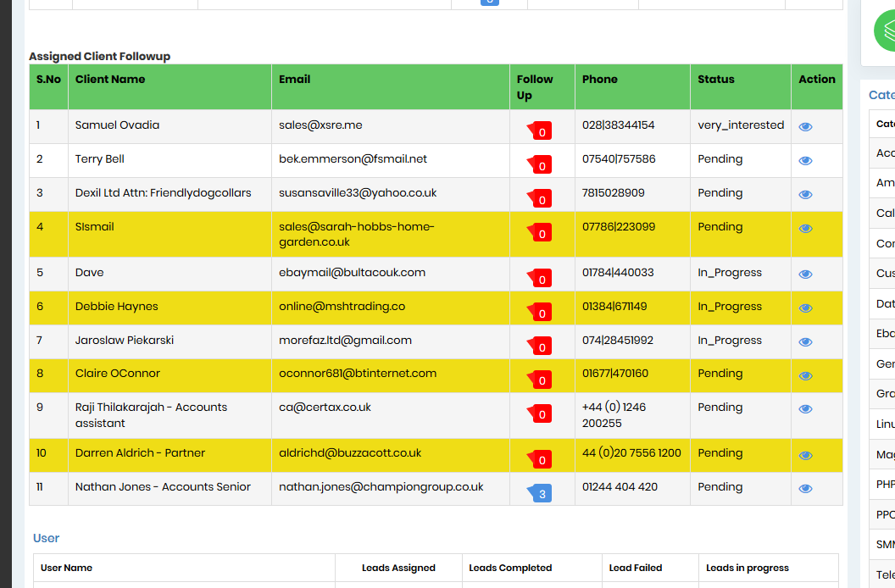Open view icon in Dexil Ltd row

(x=805, y=195)
